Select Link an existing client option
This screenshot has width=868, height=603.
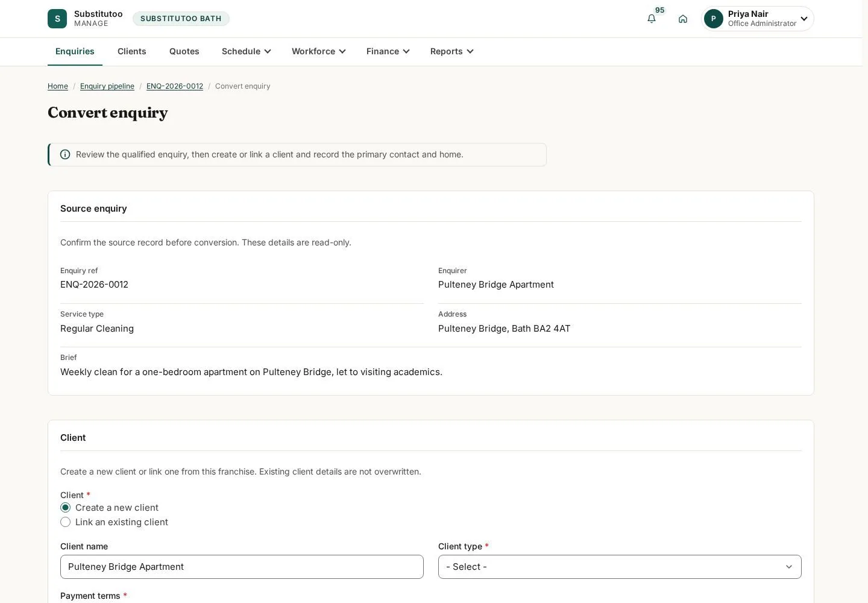click(x=66, y=522)
